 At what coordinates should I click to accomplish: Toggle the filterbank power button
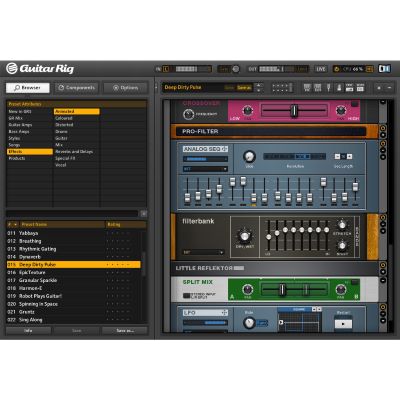383,218
